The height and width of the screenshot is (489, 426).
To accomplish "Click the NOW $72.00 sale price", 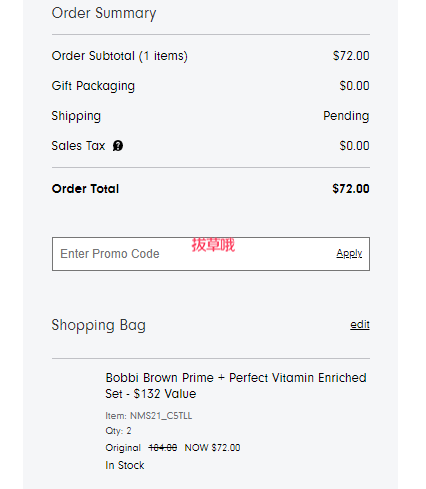I will tap(212, 448).
